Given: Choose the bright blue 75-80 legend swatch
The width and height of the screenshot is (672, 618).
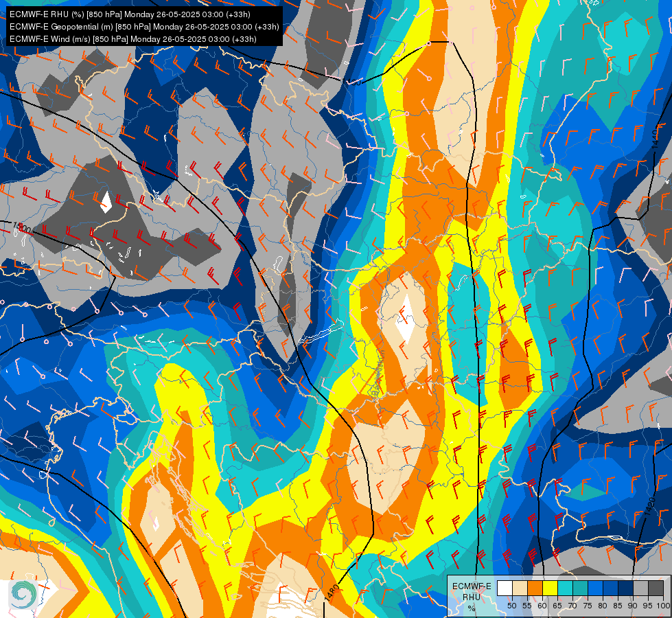Looking at the screenshot, I should (x=596, y=588).
